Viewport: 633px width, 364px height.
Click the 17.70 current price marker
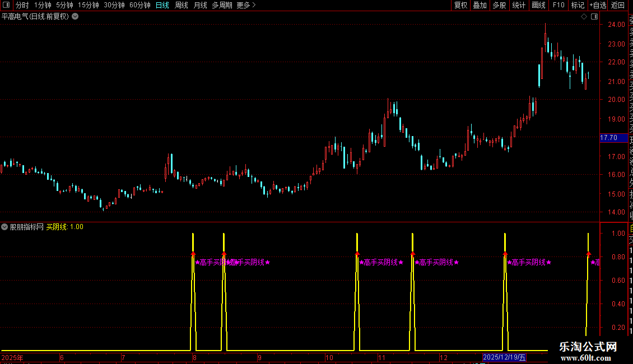(x=613, y=138)
